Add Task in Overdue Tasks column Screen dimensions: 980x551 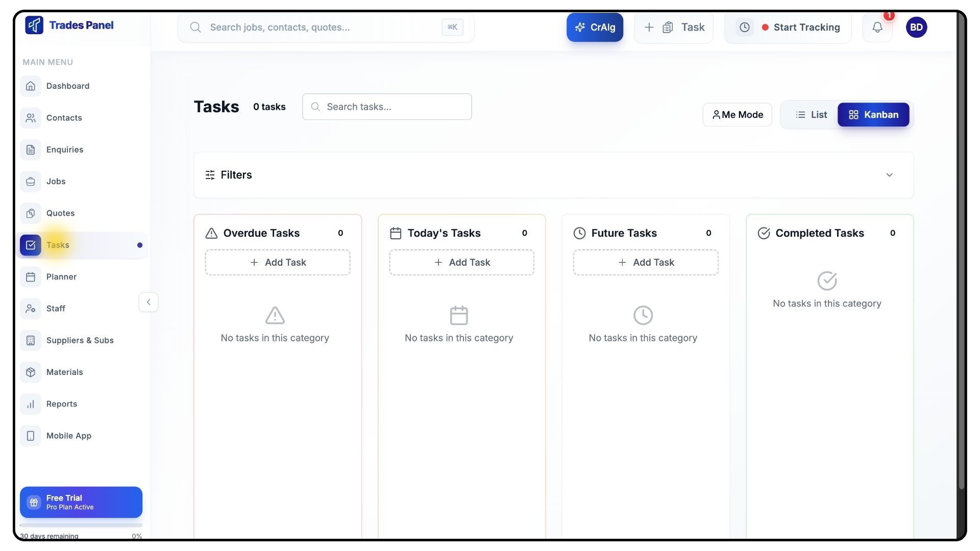(278, 262)
